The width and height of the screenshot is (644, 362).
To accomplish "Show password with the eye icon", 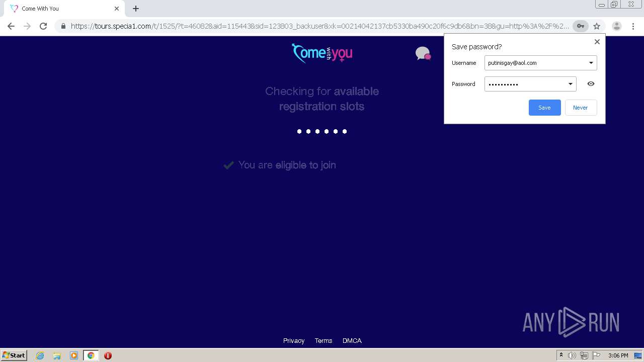I will 591,84.
